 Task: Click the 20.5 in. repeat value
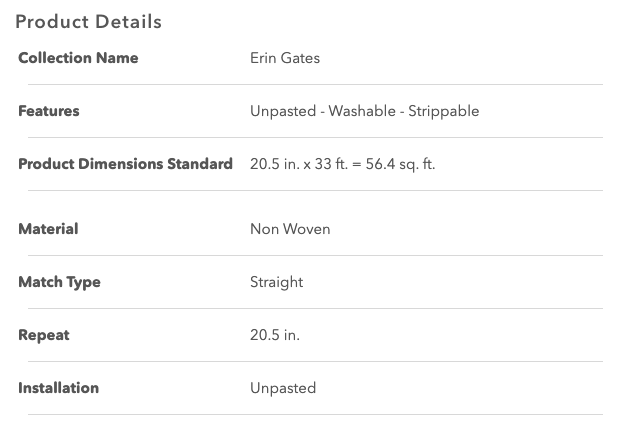click(x=274, y=335)
